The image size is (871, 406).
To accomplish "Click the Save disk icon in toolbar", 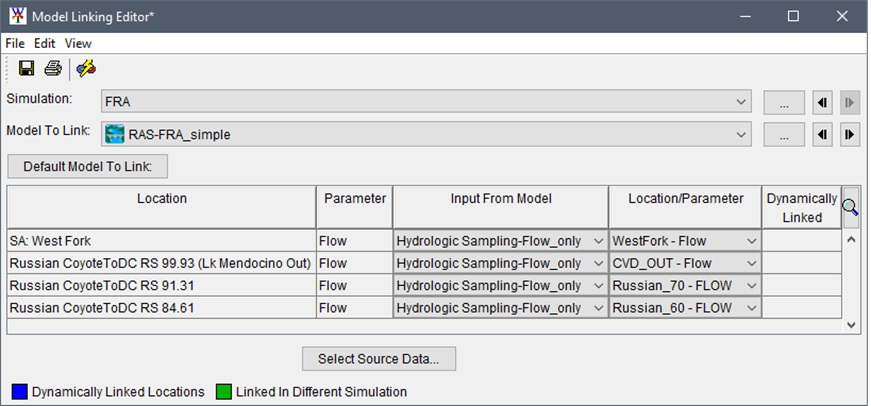I will pos(26,68).
